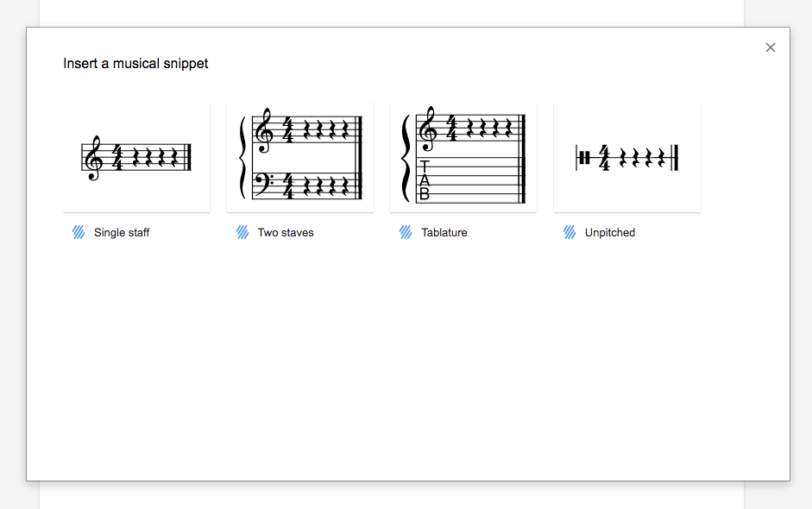Click the blue striped icon beside Unpitched
Screen dimensions: 812x509
(x=570, y=232)
